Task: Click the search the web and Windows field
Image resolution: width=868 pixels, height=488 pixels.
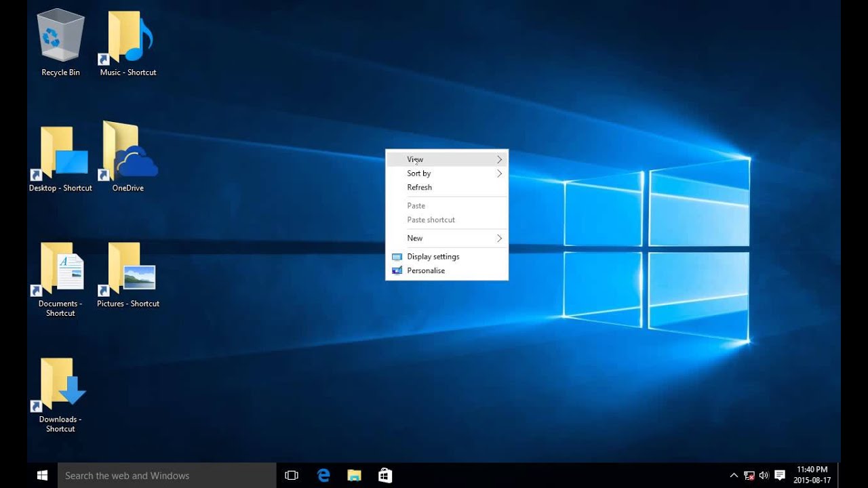Action: pos(167,475)
